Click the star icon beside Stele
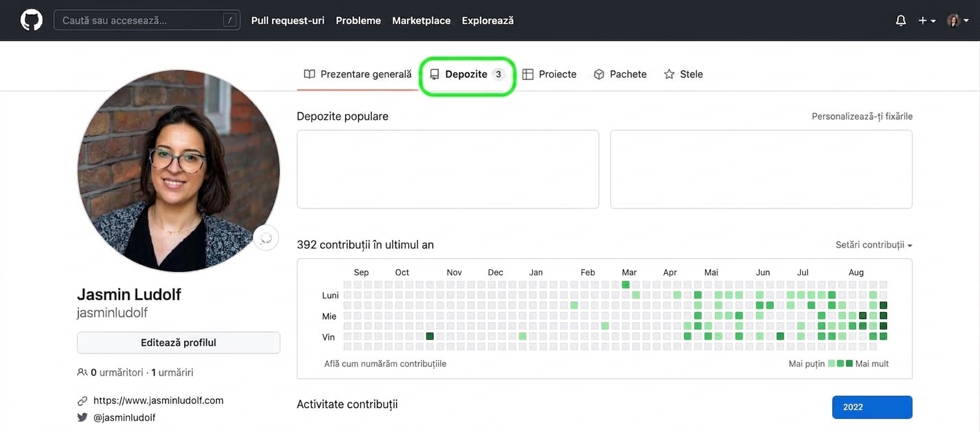The image size is (980, 432). (x=669, y=74)
